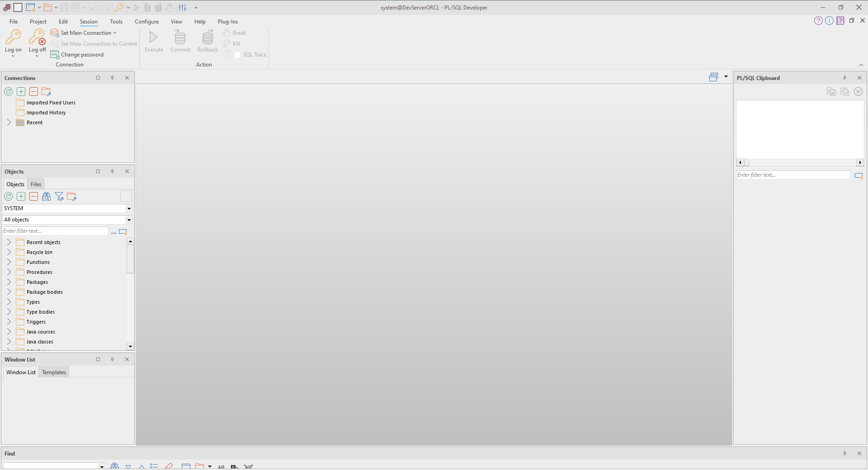Click Change password
The width and height of the screenshot is (868, 470).
point(77,55)
